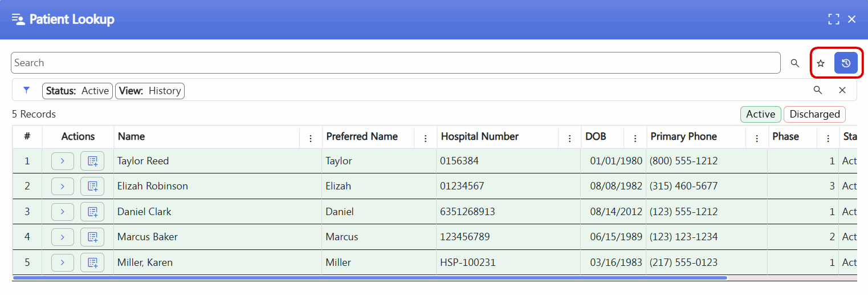Toggle the green Active status legend
The width and height of the screenshot is (868, 295).
tap(761, 114)
